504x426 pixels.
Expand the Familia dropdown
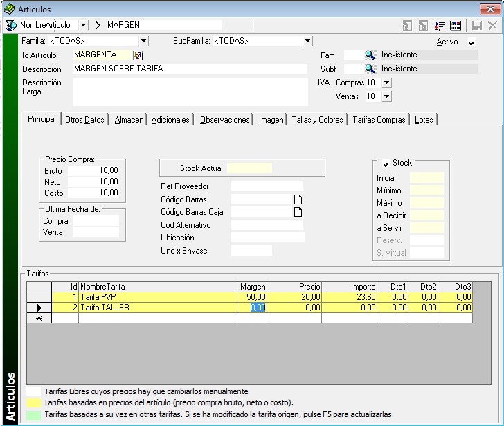[144, 41]
